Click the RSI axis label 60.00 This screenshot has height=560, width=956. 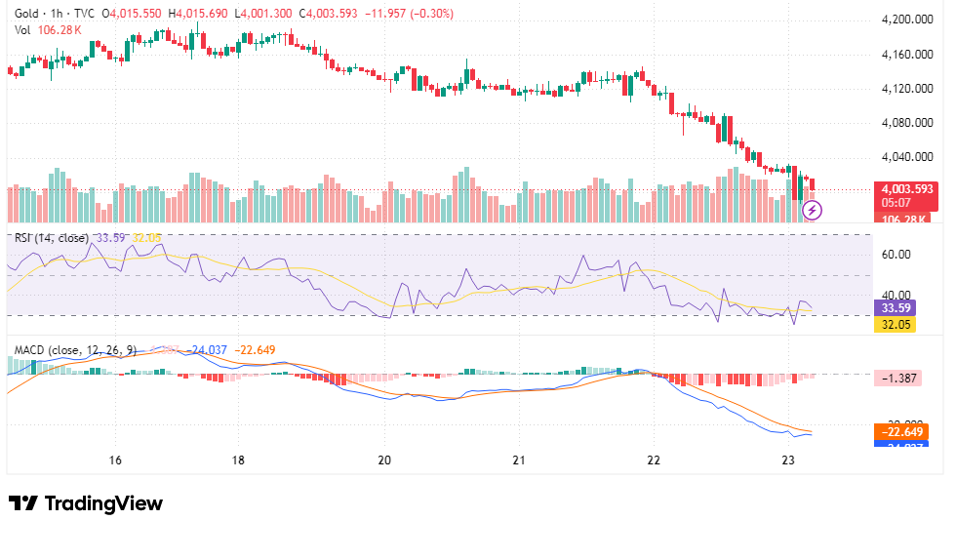pos(896,255)
